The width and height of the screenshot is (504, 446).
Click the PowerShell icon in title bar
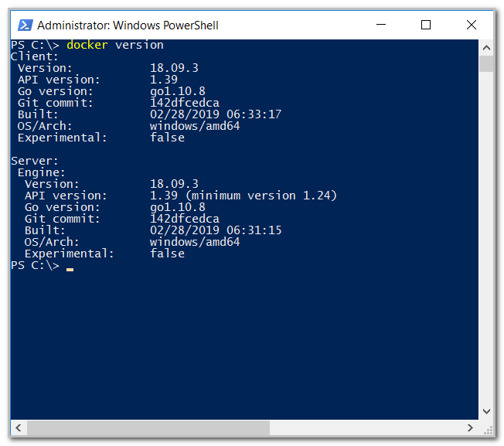click(25, 25)
